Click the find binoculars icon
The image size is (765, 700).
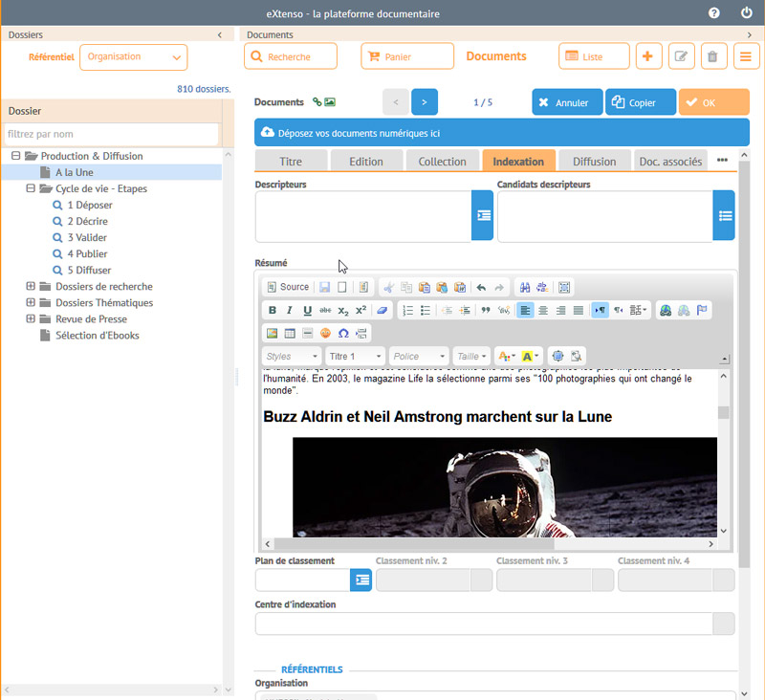tap(524, 287)
